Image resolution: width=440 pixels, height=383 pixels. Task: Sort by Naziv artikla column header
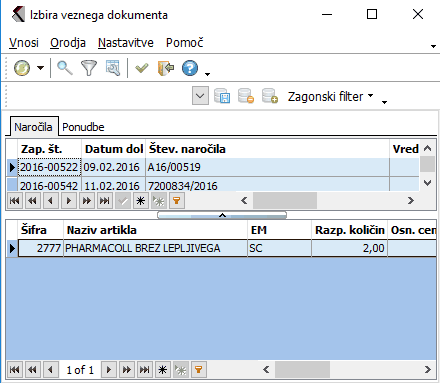[x=155, y=230]
